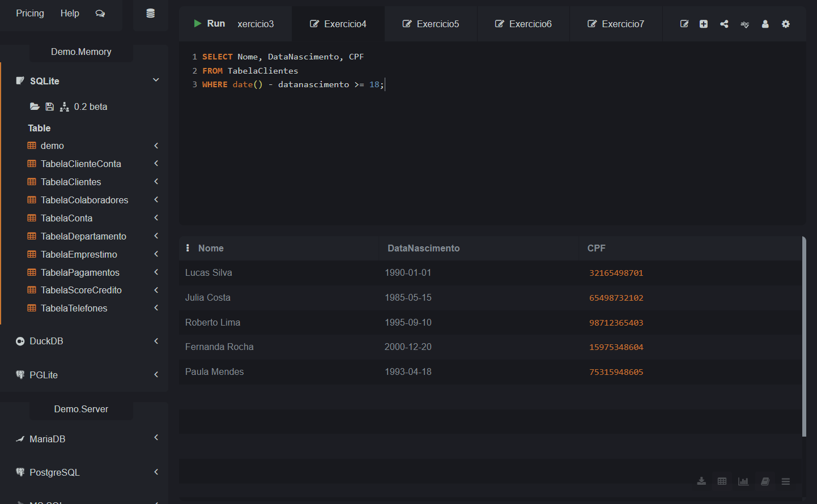Expand the MariaDB server section
The height and width of the screenshot is (504, 817).
point(156,438)
